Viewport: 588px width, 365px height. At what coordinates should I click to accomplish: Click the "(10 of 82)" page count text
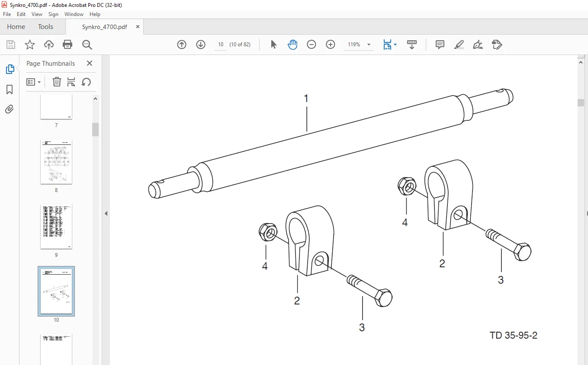(240, 45)
